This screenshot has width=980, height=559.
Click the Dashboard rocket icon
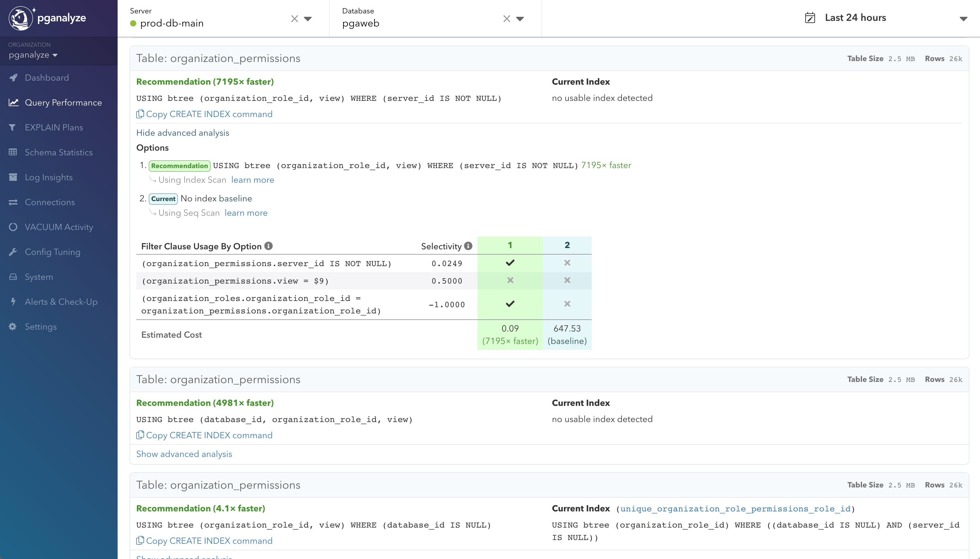point(13,78)
